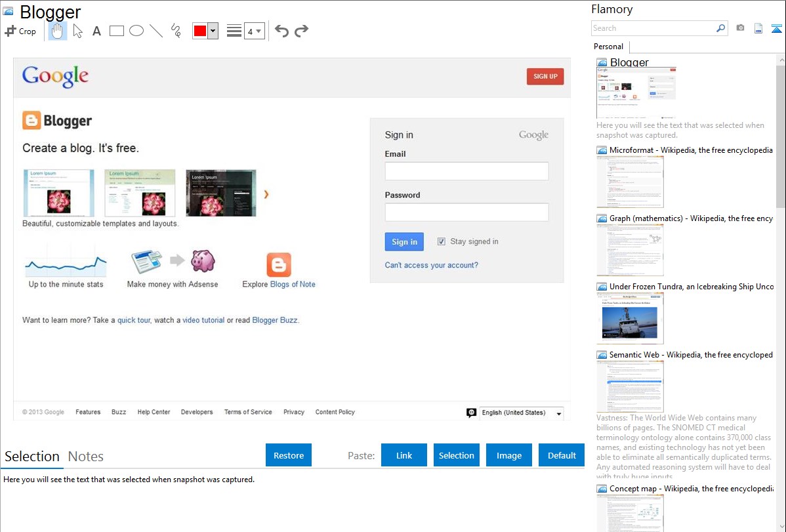Click the top-right blue panel icon
The height and width of the screenshot is (532, 786).
click(776, 28)
